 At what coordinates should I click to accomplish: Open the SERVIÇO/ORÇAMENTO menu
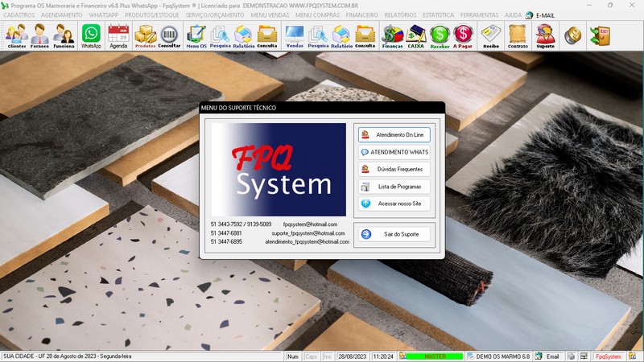tap(215, 15)
